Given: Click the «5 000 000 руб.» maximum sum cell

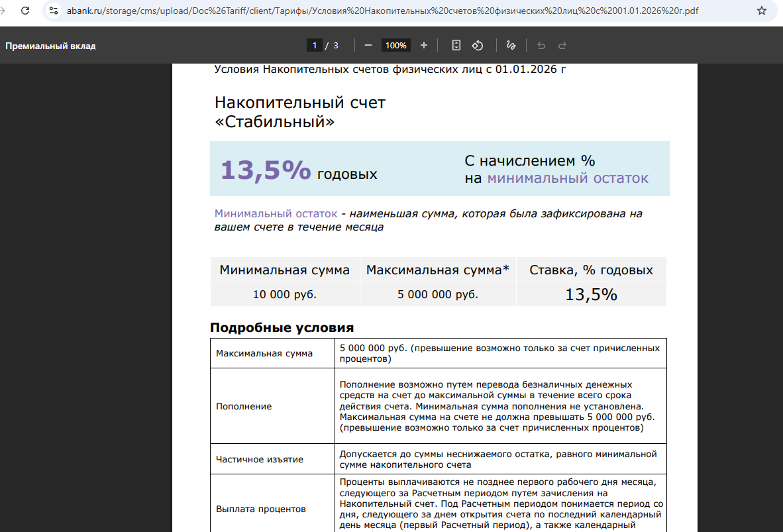Looking at the screenshot, I should 438,294.
